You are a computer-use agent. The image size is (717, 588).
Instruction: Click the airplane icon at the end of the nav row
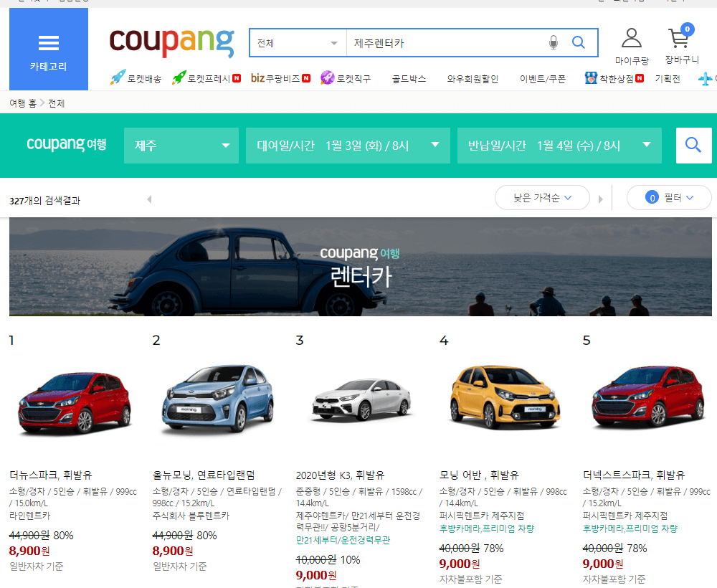pyautogui.click(x=705, y=79)
